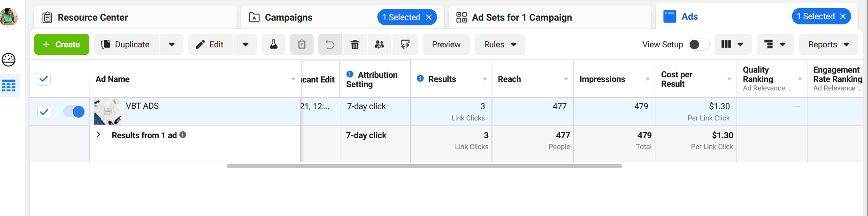
Task: Enable the View Setup switch
Action: coord(698,45)
